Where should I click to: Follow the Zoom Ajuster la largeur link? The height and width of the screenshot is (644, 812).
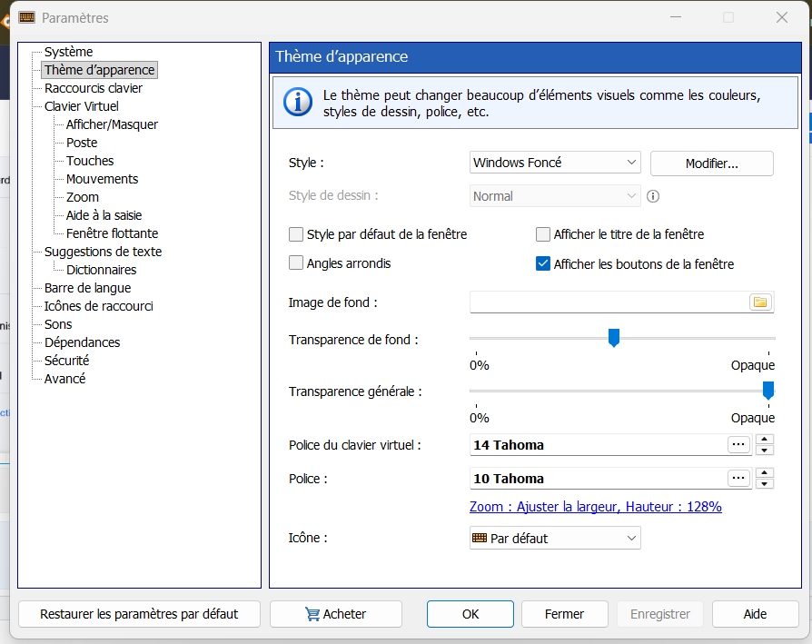click(x=596, y=506)
